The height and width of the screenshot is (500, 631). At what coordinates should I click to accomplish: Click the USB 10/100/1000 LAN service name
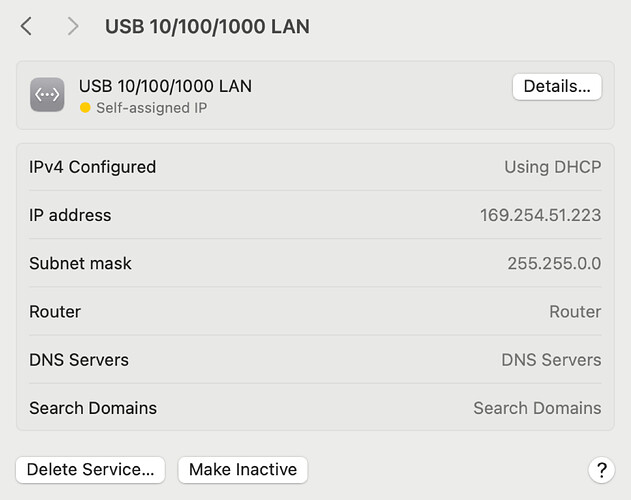(165, 86)
